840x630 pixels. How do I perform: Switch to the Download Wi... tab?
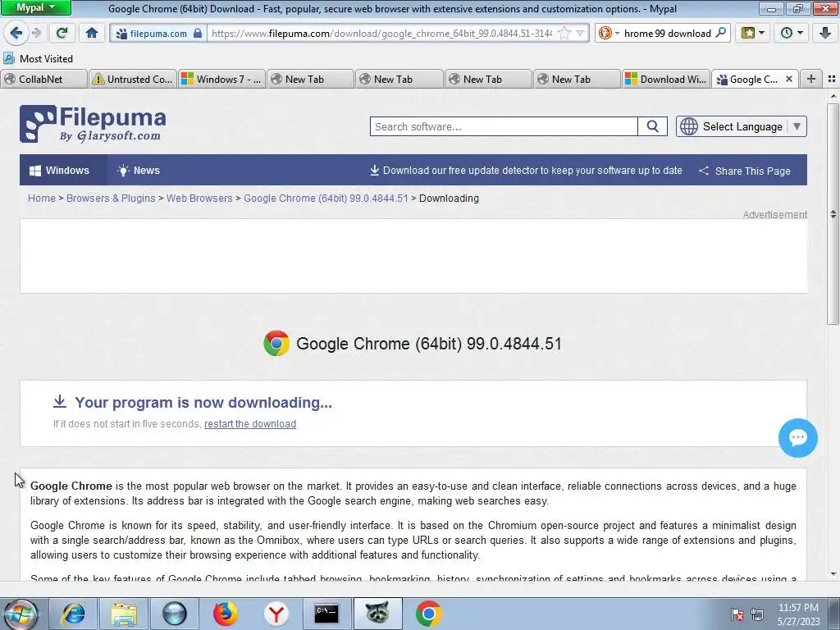(x=666, y=79)
